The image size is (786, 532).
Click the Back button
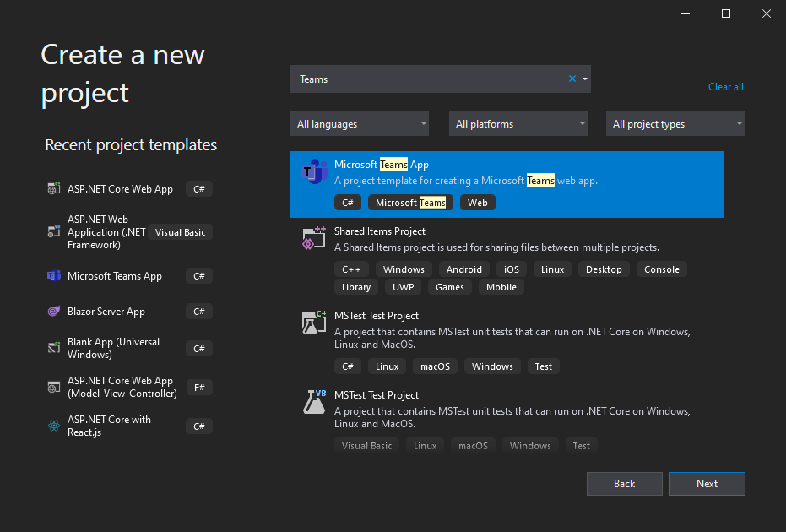(624, 484)
